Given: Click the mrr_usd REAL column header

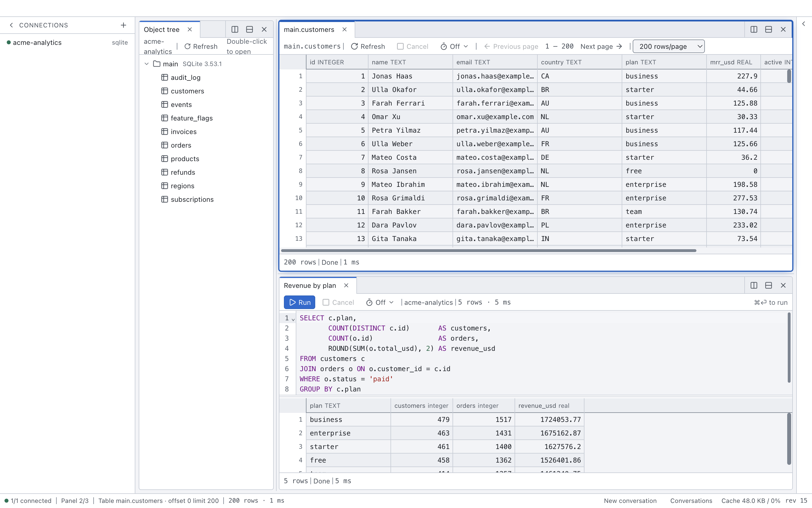Looking at the screenshot, I should 734,62.
